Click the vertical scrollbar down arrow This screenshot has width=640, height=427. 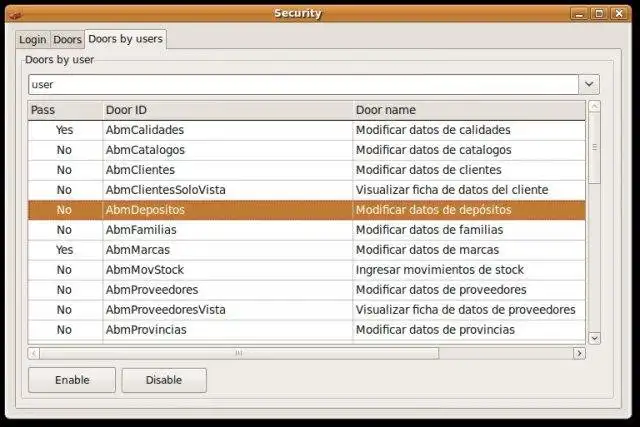[594, 338]
